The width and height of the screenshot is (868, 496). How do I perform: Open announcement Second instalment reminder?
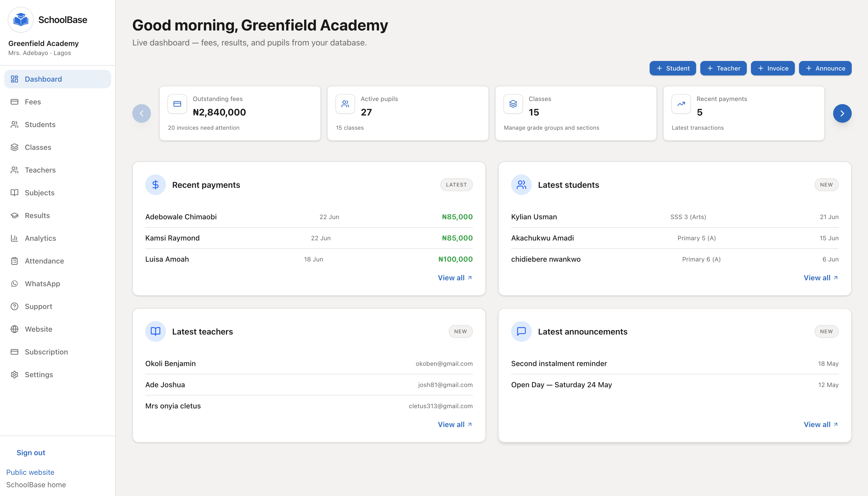tap(675, 364)
